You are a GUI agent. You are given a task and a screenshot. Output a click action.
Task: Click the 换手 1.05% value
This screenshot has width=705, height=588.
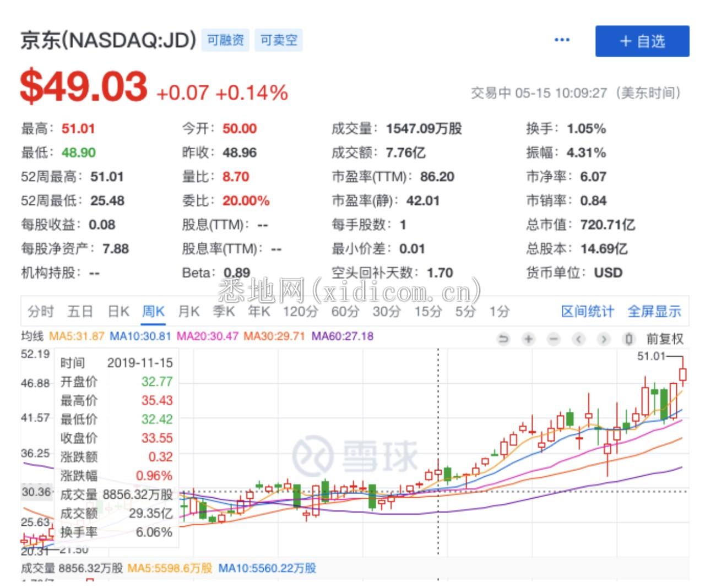pyautogui.click(x=587, y=129)
